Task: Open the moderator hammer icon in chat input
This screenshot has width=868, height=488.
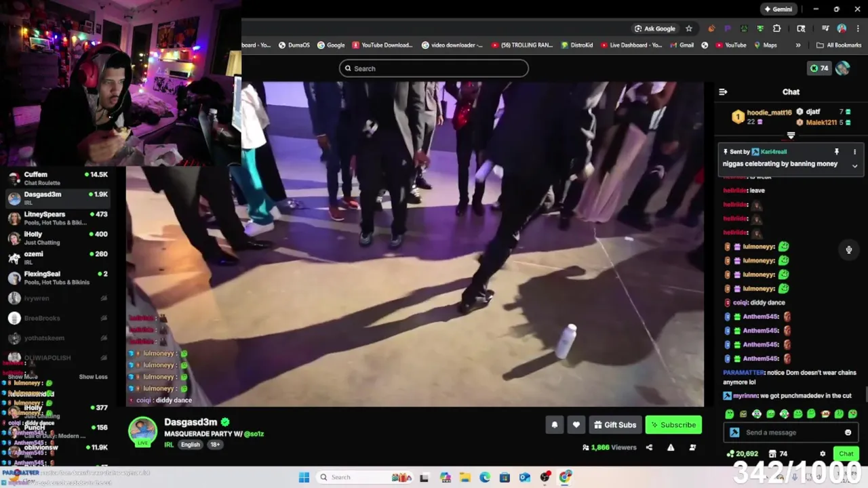Action: (x=734, y=432)
